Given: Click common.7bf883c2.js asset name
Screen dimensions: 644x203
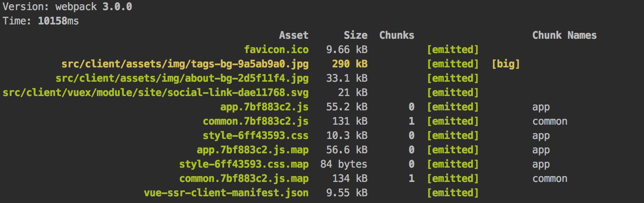Looking at the screenshot, I should (x=256, y=121).
